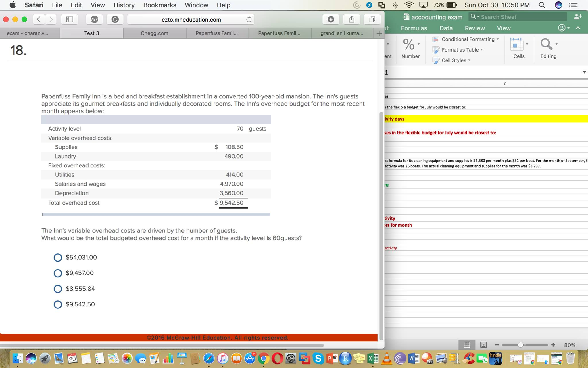Open Excel Data ribbon tab
The height and width of the screenshot is (368, 588).
pyautogui.click(x=446, y=28)
